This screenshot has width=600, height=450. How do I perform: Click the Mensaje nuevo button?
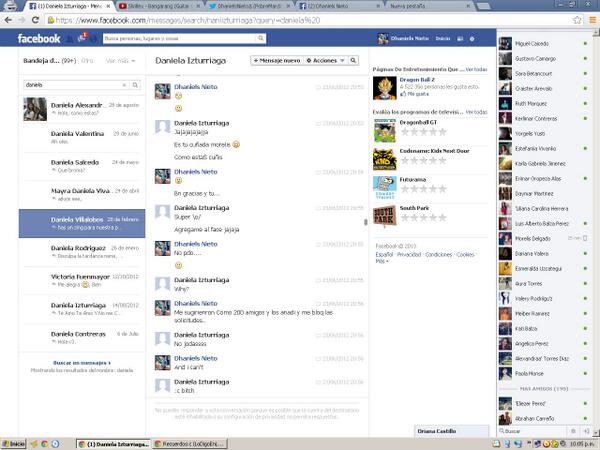click(277, 60)
